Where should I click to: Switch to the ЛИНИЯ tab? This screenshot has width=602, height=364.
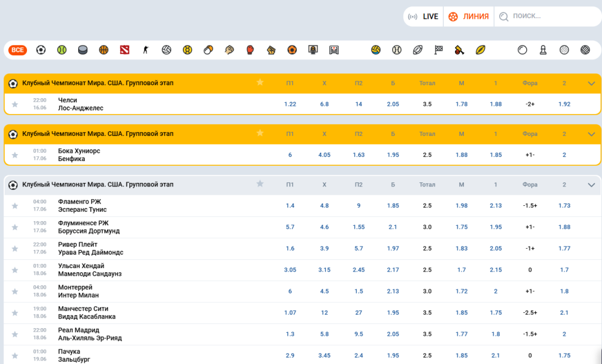[469, 16]
